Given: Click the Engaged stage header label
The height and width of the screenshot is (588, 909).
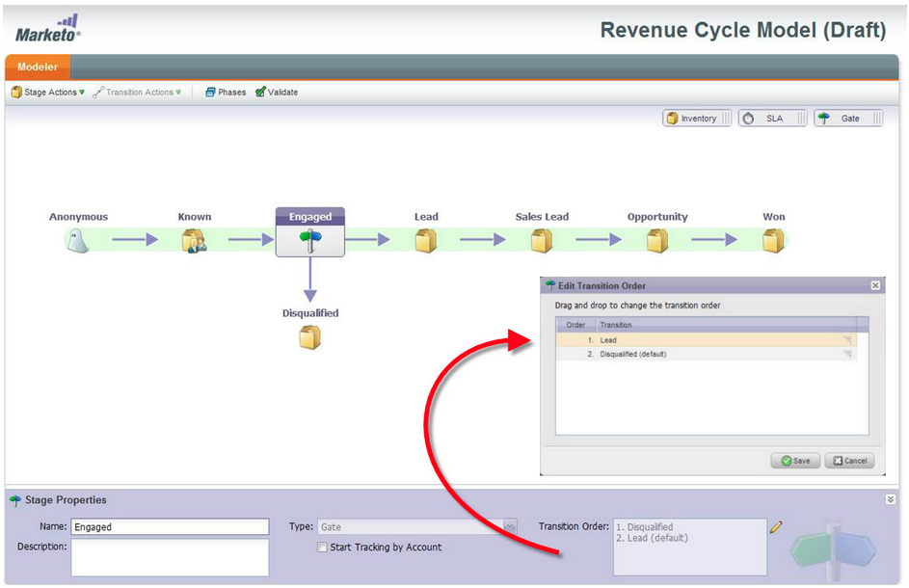Looking at the screenshot, I should point(310,216).
